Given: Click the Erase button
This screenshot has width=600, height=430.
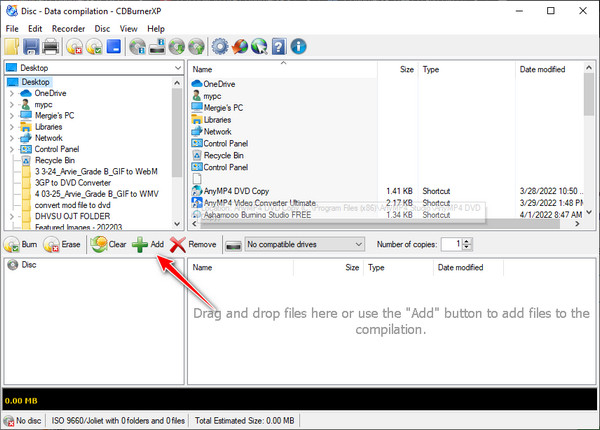Looking at the screenshot, I should 62,244.
